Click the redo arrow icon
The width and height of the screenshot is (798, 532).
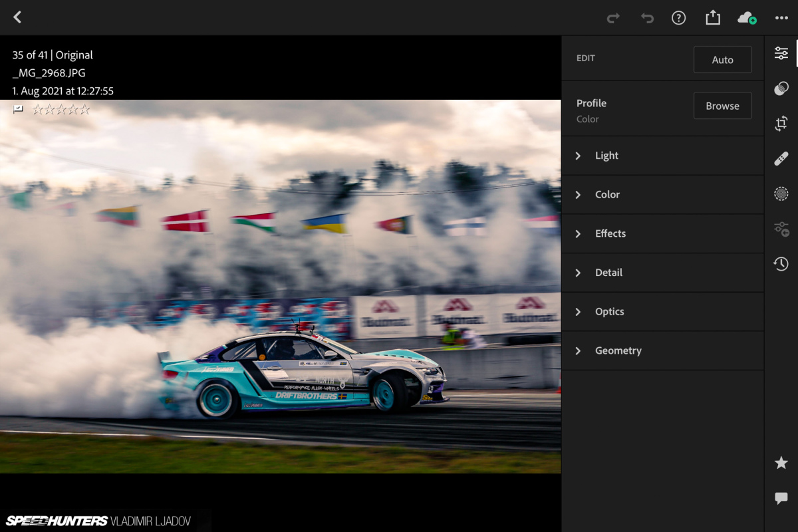(613, 18)
